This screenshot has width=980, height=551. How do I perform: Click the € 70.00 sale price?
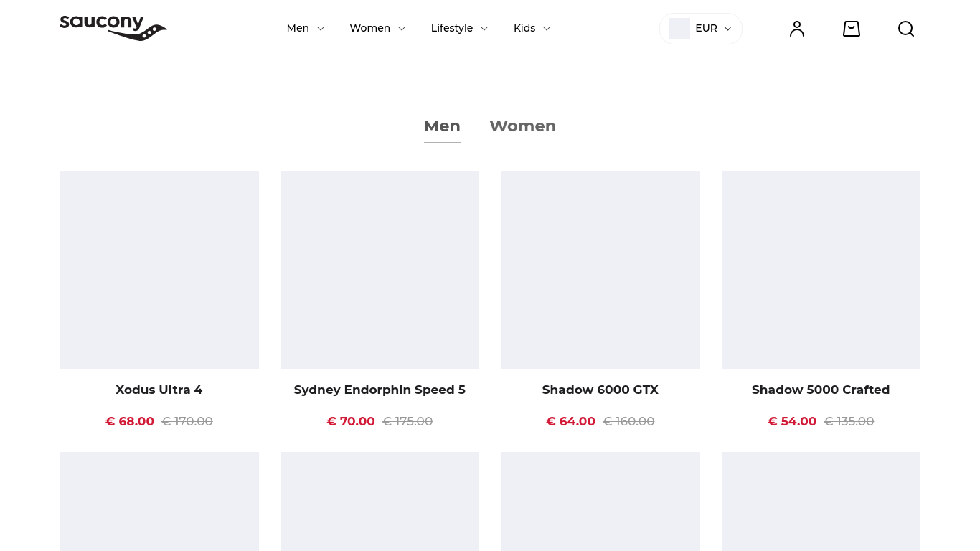pos(351,421)
